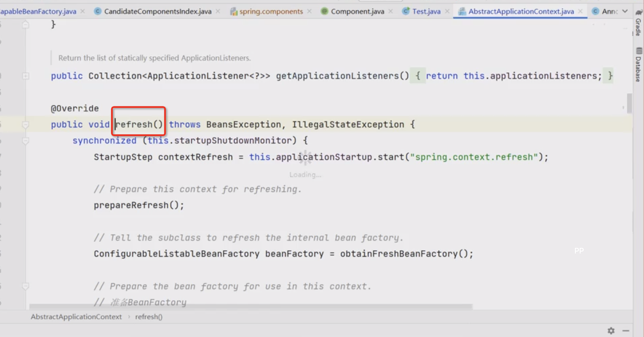Viewport: 644px width, 337px height.
Task: Click the spring.components file icon
Action: tap(234, 11)
